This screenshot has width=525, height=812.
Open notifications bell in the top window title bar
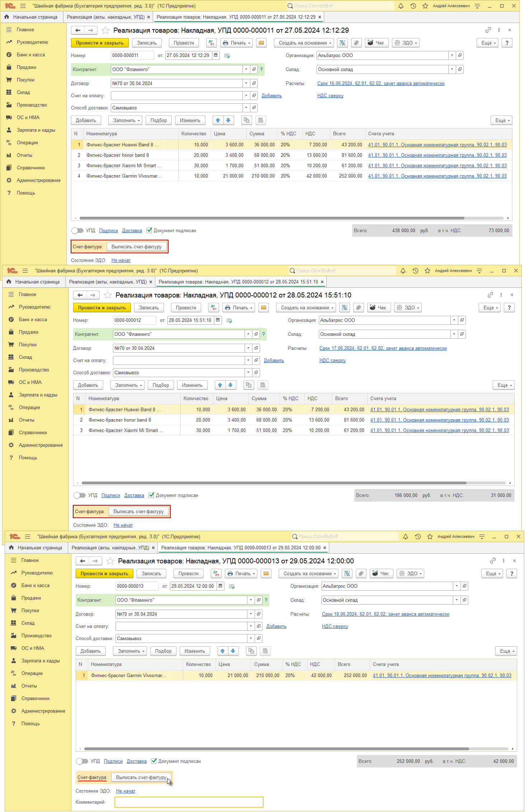point(401,6)
